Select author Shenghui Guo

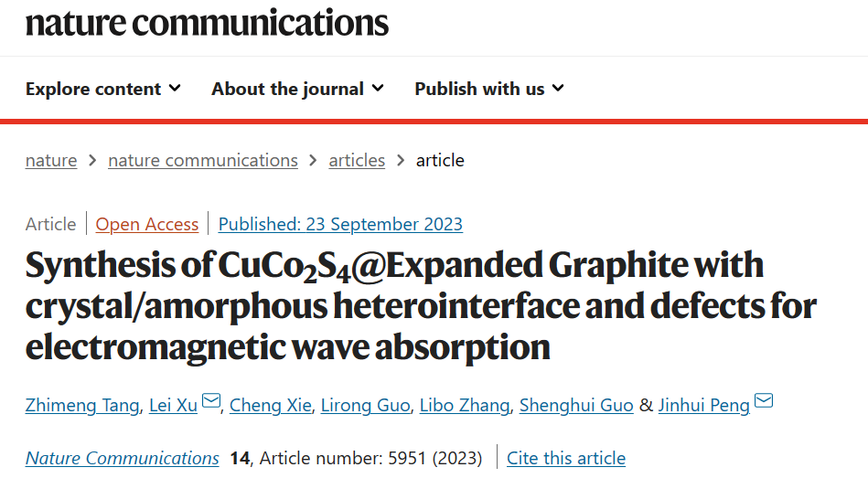[576, 406]
